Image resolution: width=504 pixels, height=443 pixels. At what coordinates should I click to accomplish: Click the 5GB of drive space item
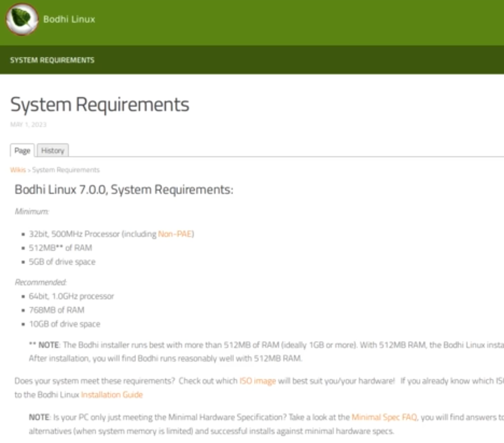[62, 262]
